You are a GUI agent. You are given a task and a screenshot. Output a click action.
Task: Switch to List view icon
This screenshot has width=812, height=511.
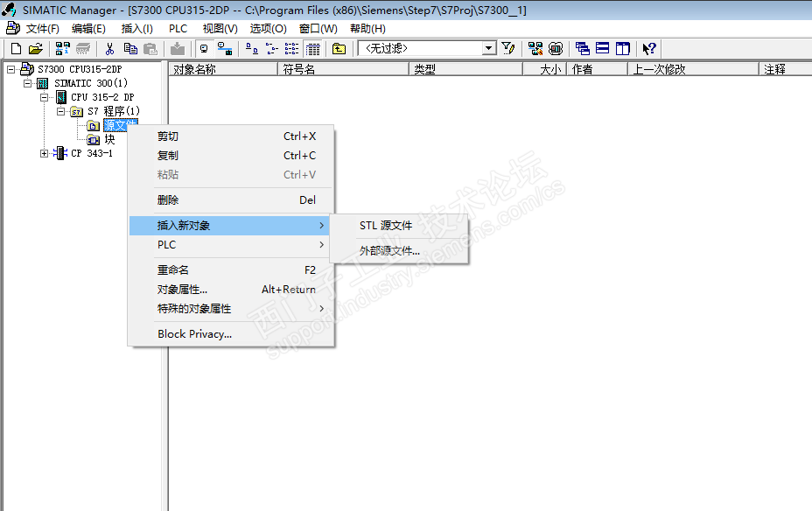[x=291, y=49]
